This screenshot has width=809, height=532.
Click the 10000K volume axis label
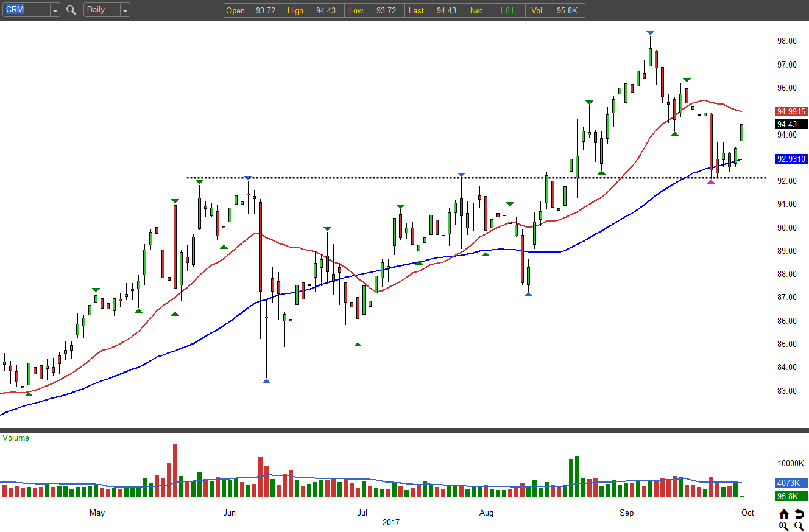[x=790, y=463]
